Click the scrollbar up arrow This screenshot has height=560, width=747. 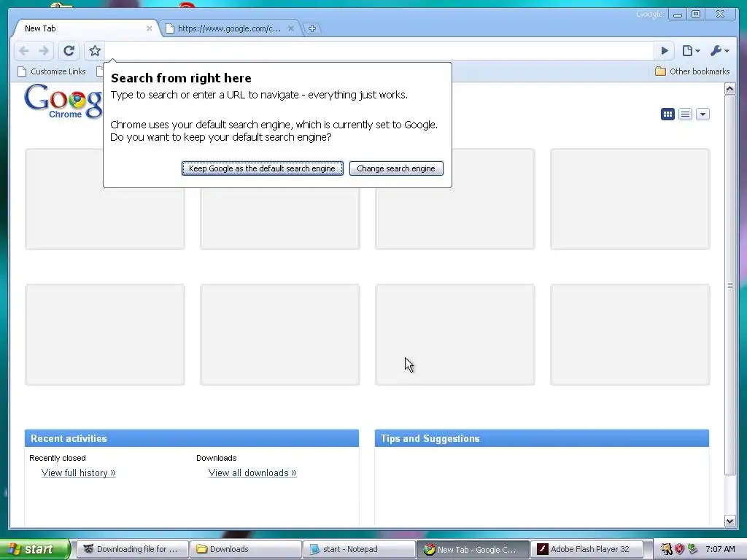[x=729, y=88]
